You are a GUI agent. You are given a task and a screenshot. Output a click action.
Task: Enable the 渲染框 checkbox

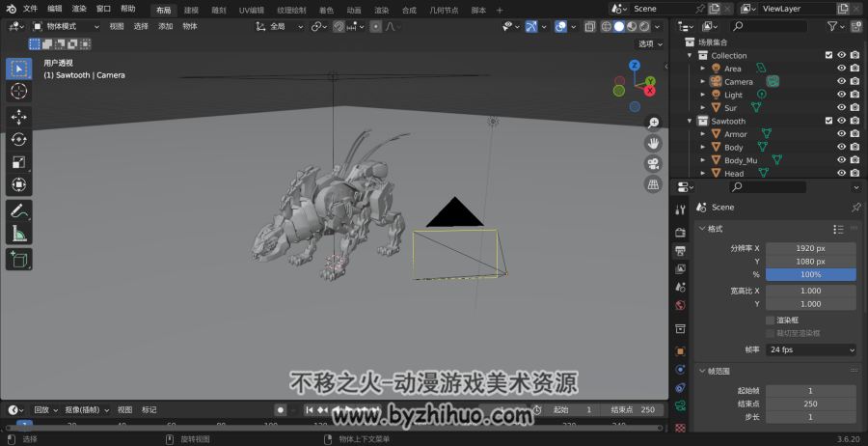pyautogui.click(x=770, y=321)
